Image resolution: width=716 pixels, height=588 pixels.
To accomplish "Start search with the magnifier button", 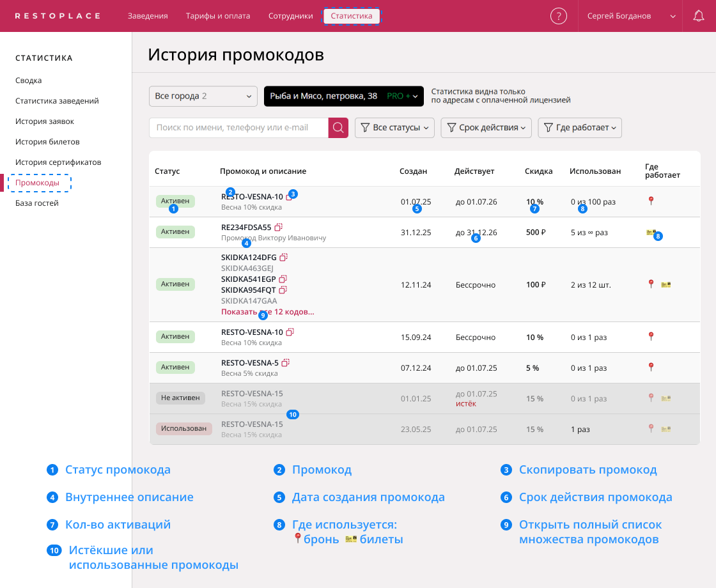I will pos(338,128).
